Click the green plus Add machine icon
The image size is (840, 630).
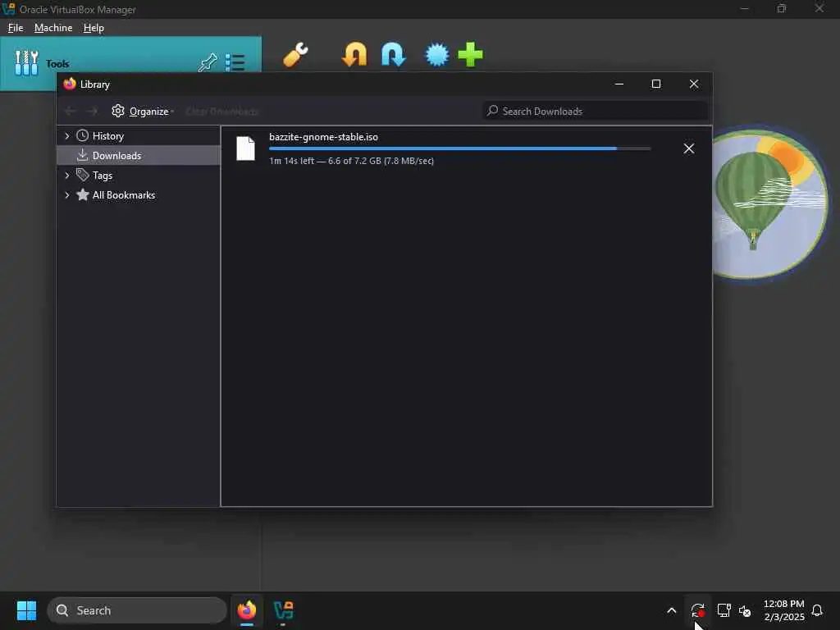tap(470, 55)
